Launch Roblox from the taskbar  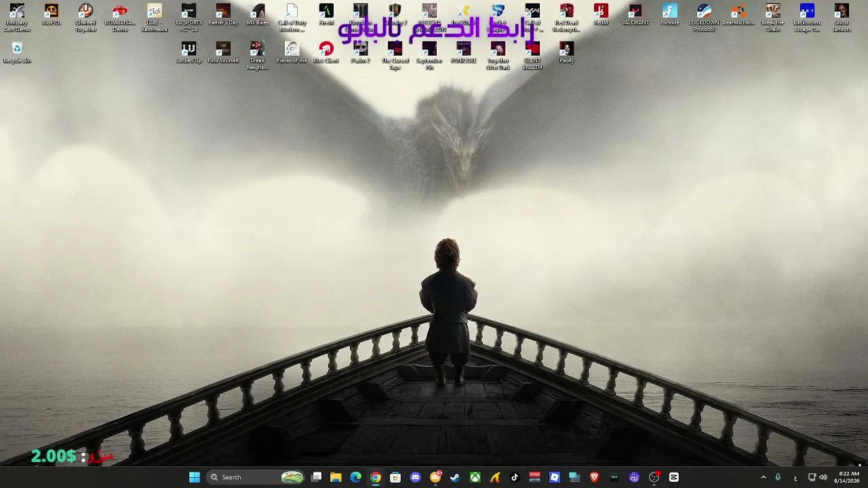coord(555,477)
